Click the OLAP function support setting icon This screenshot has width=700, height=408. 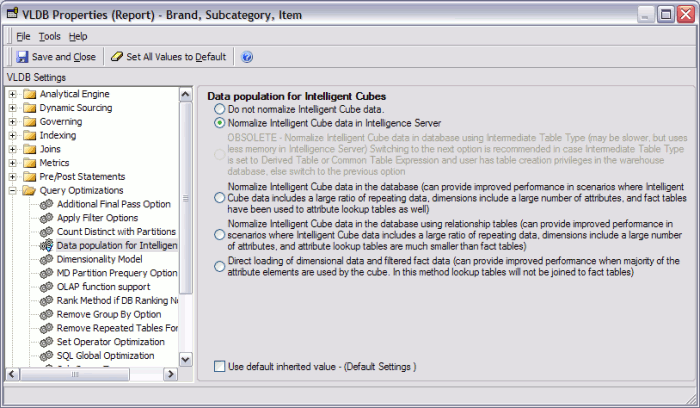point(46,286)
